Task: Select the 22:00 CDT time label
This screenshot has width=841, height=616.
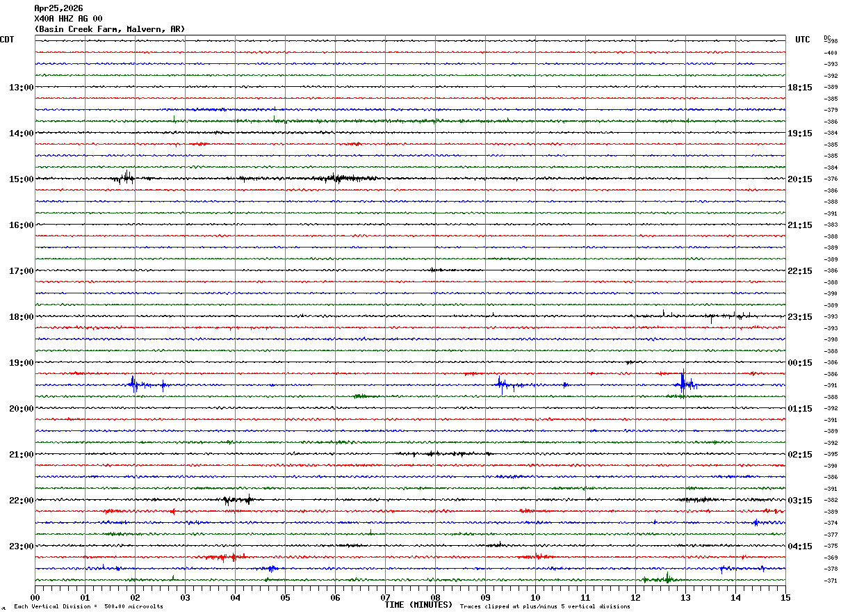Action: pyautogui.click(x=21, y=501)
